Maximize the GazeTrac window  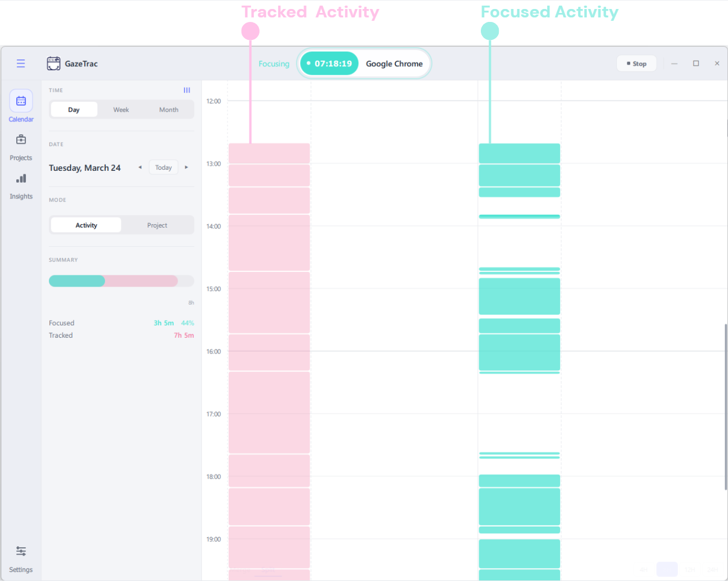695,63
